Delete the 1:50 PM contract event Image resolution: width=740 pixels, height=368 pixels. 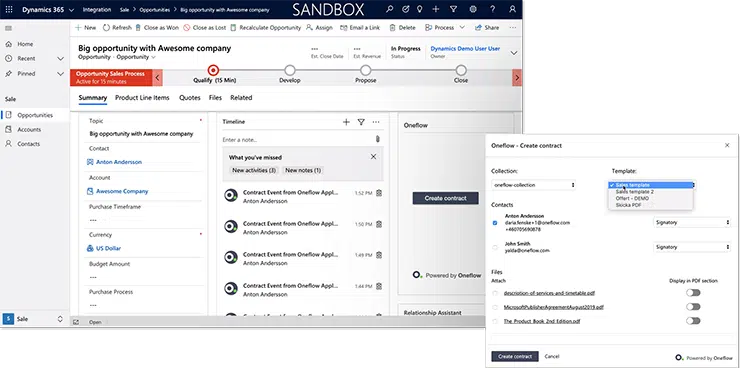pos(378,224)
